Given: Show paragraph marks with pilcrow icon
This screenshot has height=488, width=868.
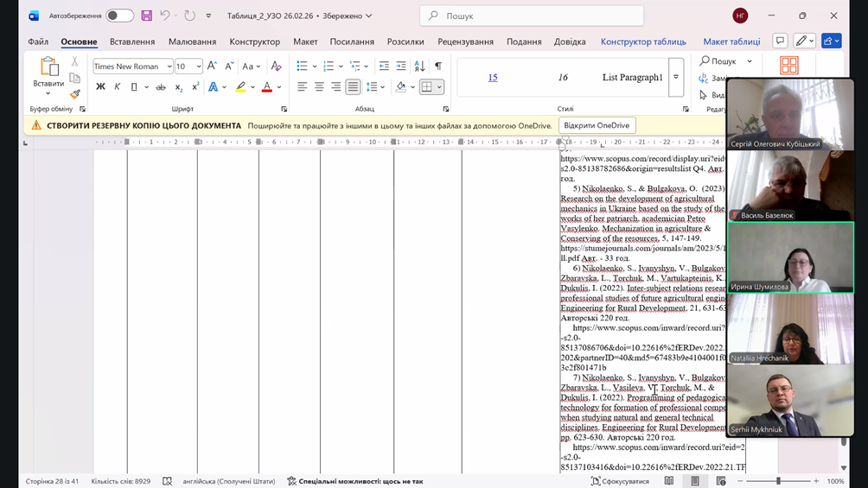Looking at the screenshot, I should pos(438,67).
